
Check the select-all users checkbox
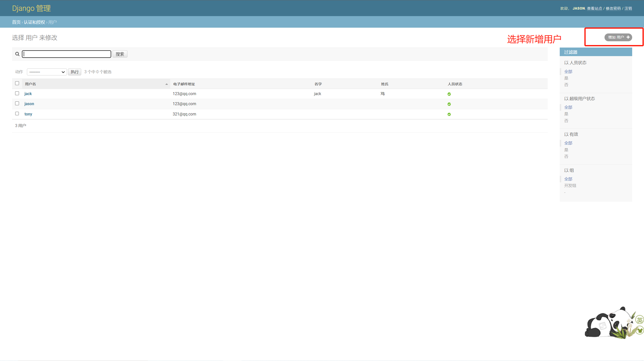pos(17,83)
